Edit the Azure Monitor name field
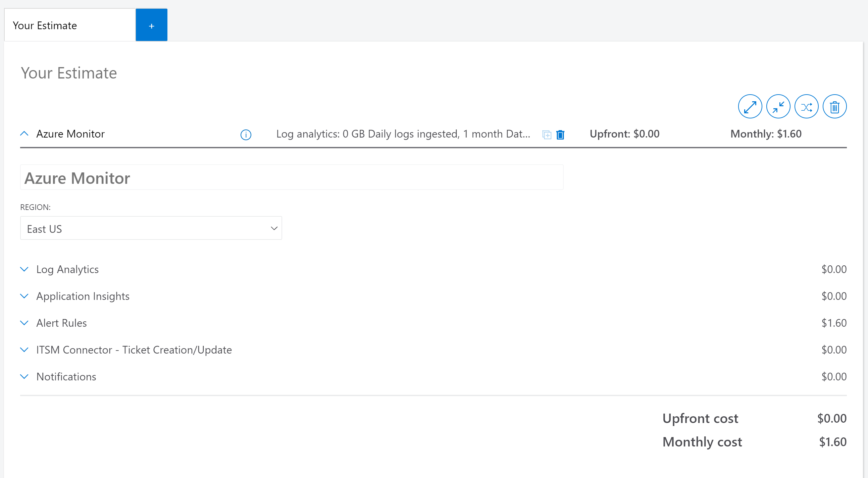 point(292,177)
